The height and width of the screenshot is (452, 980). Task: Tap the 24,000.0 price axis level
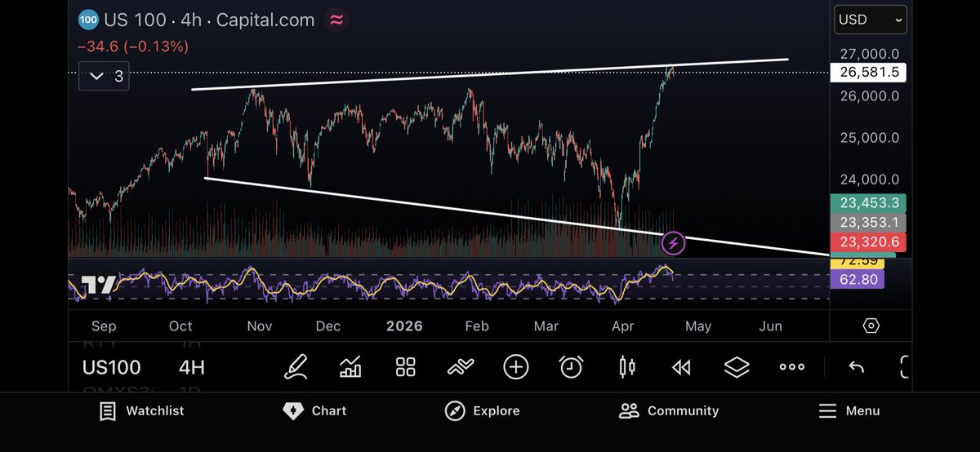tap(870, 179)
